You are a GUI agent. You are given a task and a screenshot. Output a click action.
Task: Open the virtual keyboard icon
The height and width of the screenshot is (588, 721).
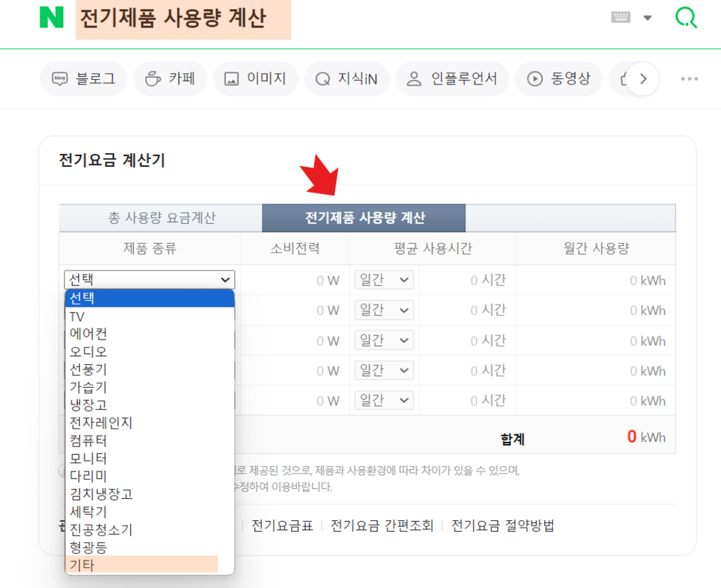[x=621, y=18]
